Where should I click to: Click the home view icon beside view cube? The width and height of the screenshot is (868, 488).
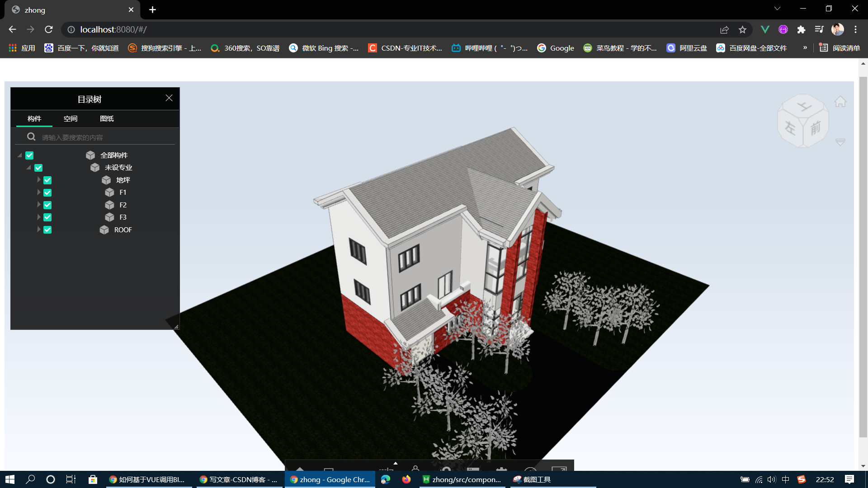pyautogui.click(x=840, y=102)
